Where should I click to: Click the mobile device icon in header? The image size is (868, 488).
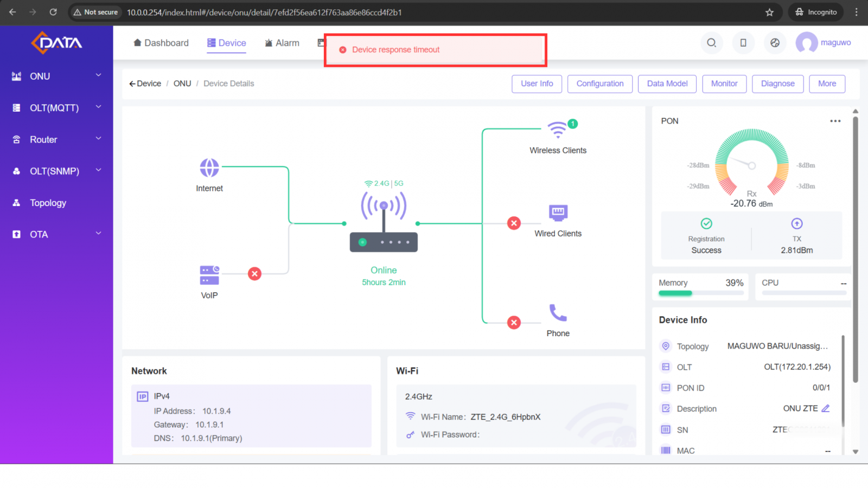[x=743, y=42]
